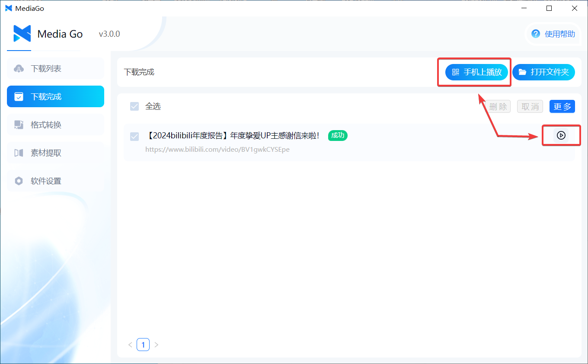The width and height of the screenshot is (588, 364).
Task: Click 打开文件夹 to open folder
Action: tap(543, 72)
